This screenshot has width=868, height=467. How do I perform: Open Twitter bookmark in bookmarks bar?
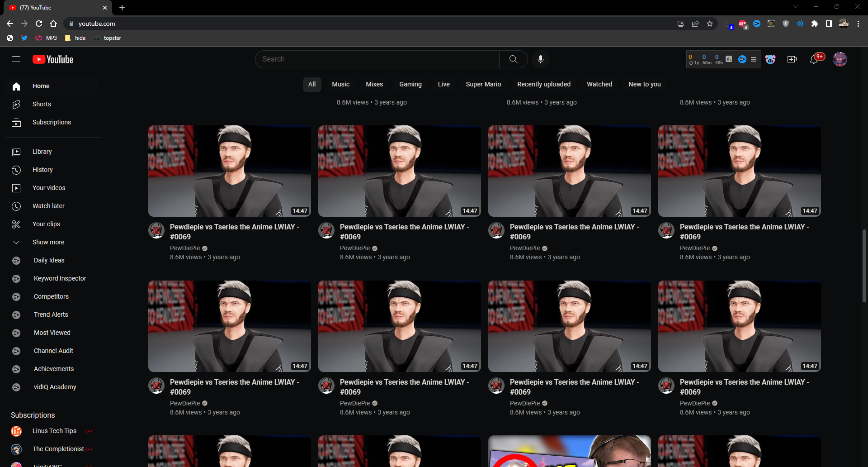[24, 38]
